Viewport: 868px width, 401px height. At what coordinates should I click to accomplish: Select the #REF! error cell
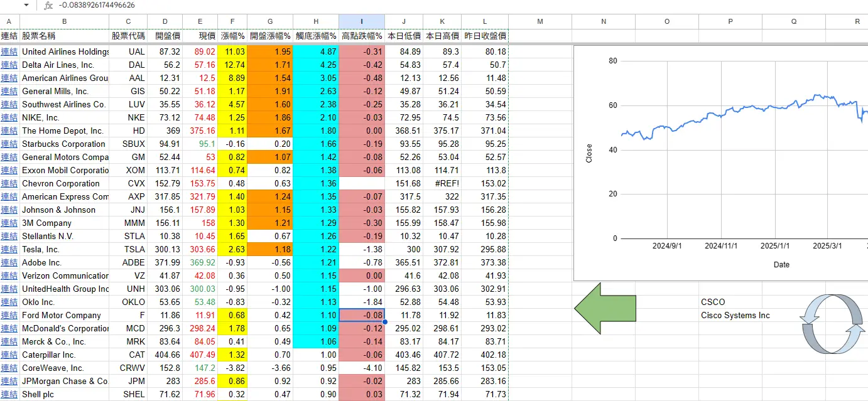(442, 183)
